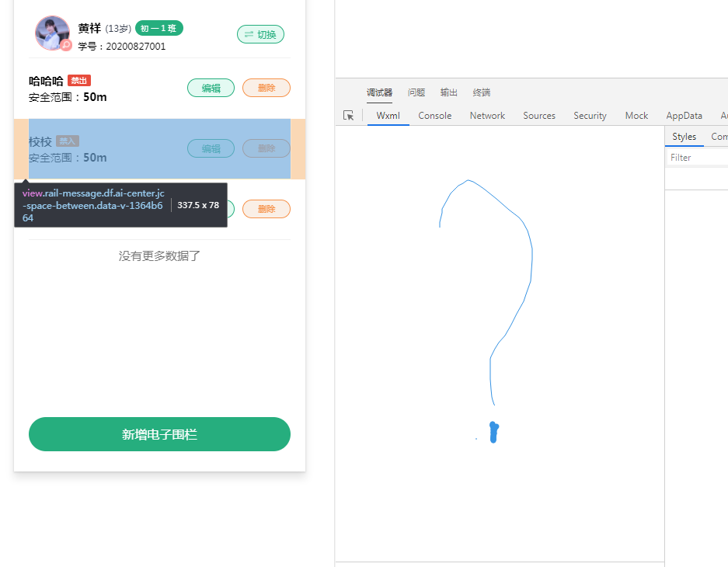Click the 初一1班 class badge
Screen dimensions: 728x567
pos(159,28)
